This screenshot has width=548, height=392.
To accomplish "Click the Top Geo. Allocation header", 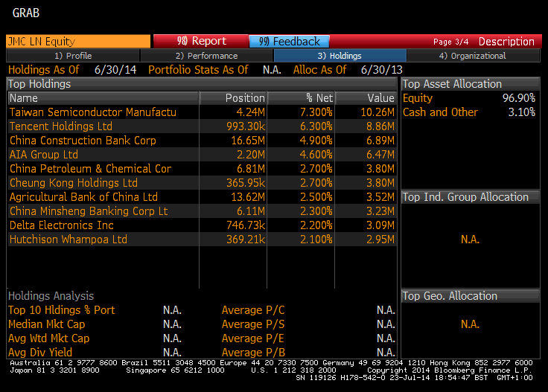I will point(471,296).
